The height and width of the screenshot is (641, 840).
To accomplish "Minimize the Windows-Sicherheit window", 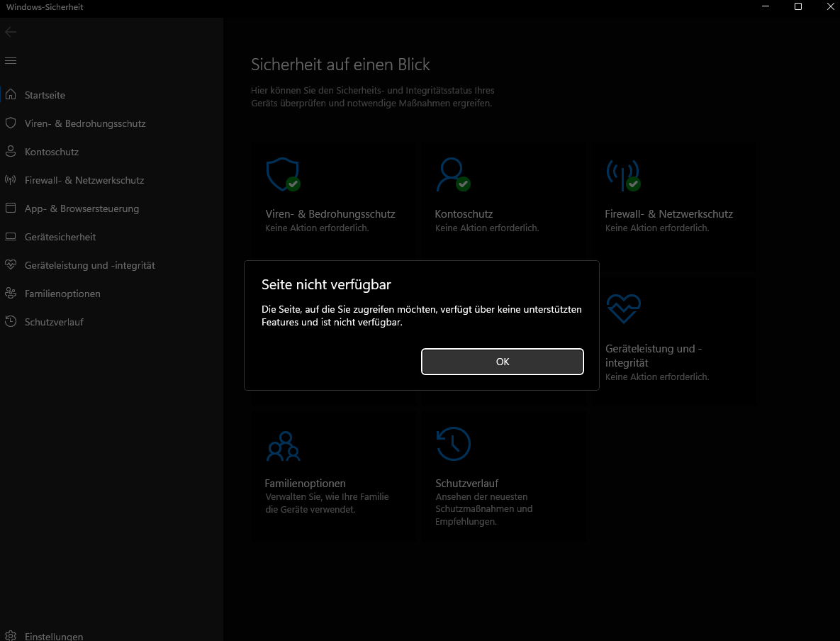I will pos(766,6).
